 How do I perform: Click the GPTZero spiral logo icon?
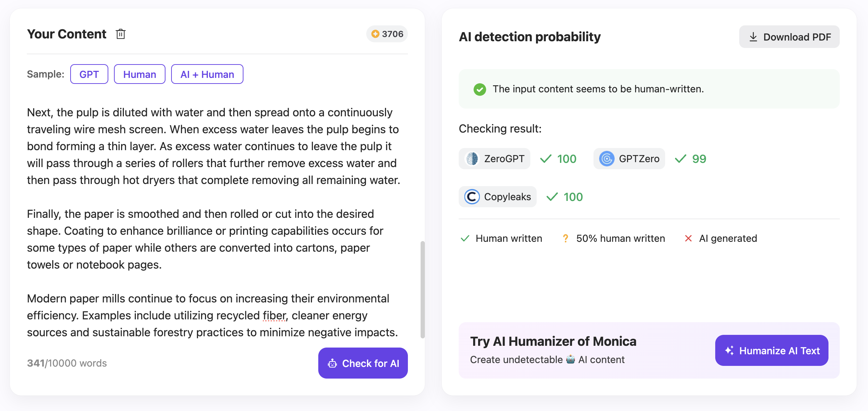click(x=607, y=159)
